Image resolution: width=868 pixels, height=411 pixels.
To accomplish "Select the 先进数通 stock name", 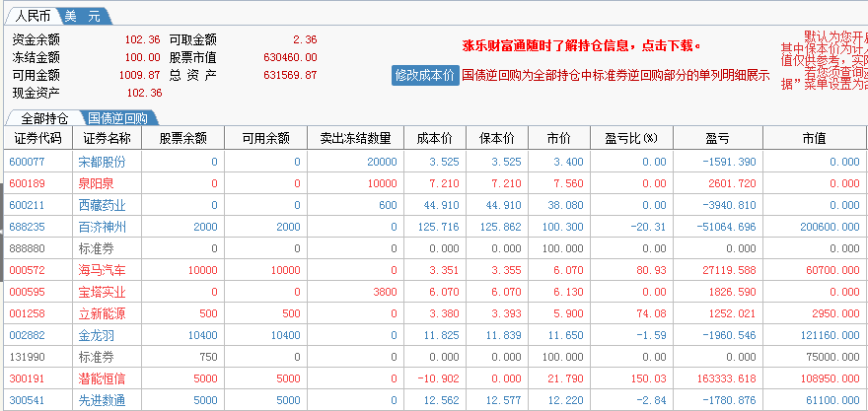I will [102, 400].
